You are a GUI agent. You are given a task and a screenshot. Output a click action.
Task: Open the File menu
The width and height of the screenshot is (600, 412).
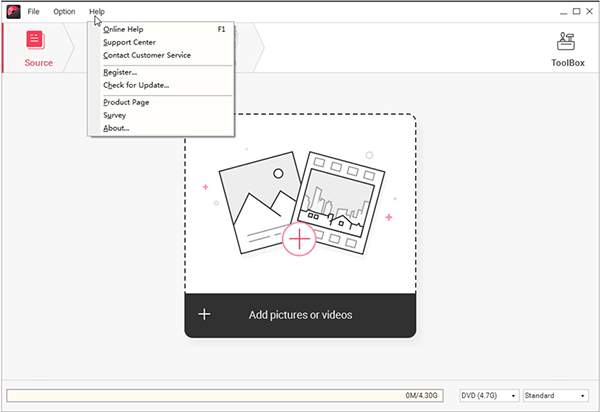click(33, 11)
